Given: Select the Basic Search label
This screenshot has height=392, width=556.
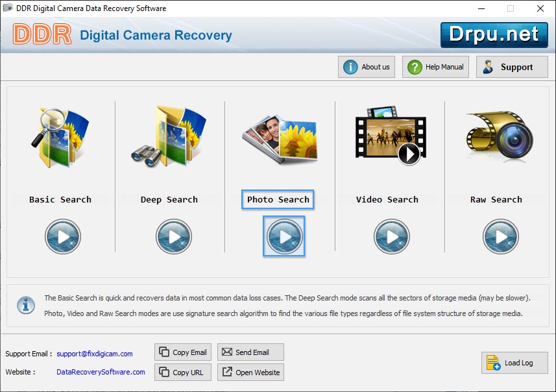Looking at the screenshot, I should [x=60, y=200].
